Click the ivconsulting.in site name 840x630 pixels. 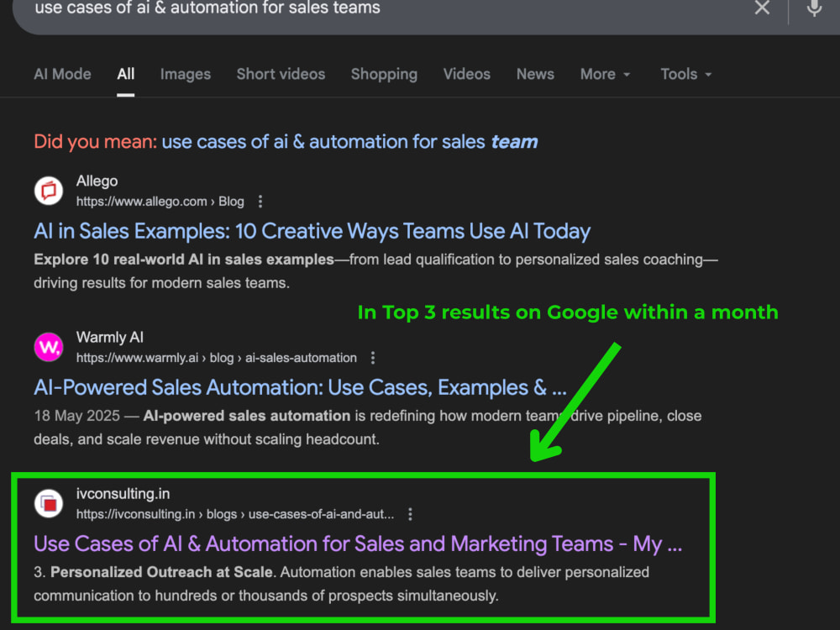(123, 494)
